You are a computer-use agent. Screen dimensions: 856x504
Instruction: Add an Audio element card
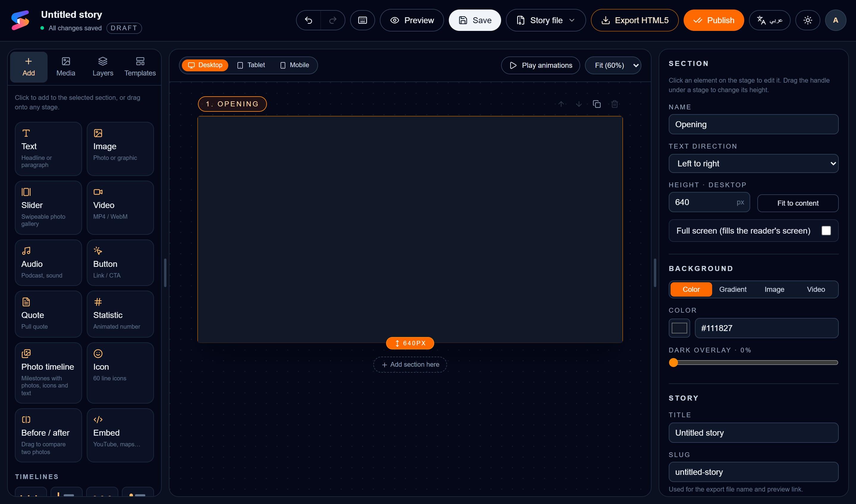pos(48,262)
